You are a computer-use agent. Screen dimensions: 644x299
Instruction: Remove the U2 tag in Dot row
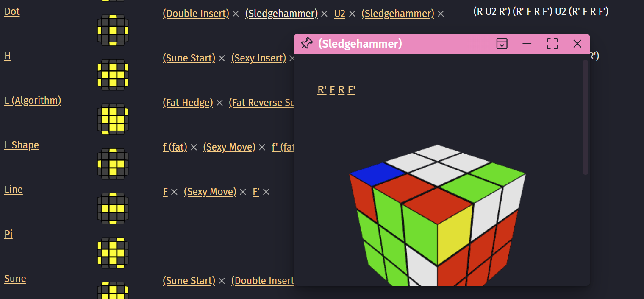coord(352,14)
